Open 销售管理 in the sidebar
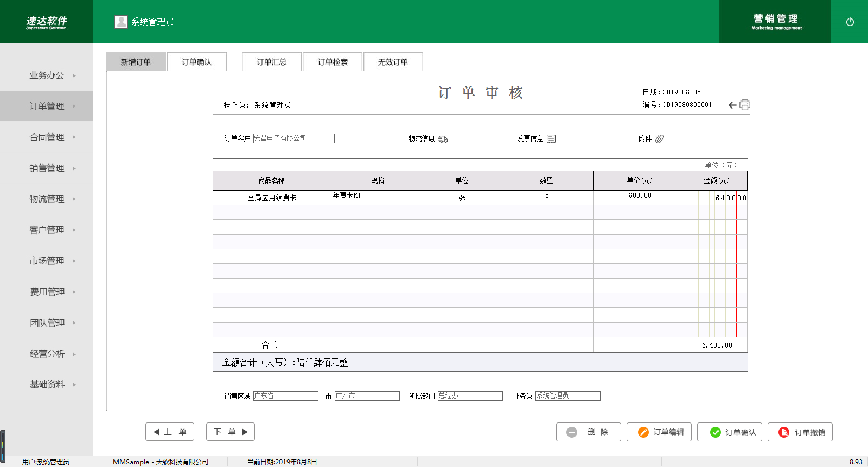The image size is (868, 467). coord(47,168)
